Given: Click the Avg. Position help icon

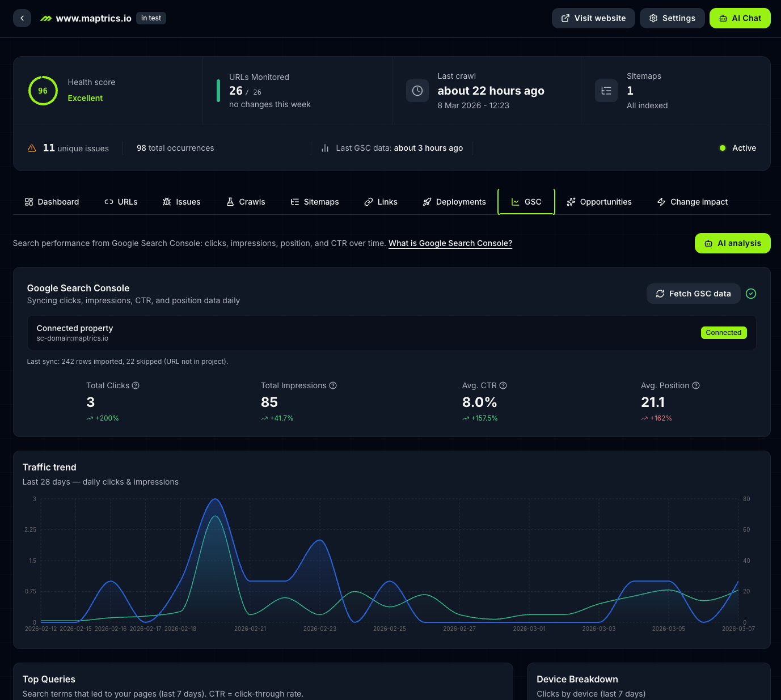Looking at the screenshot, I should coord(696,385).
